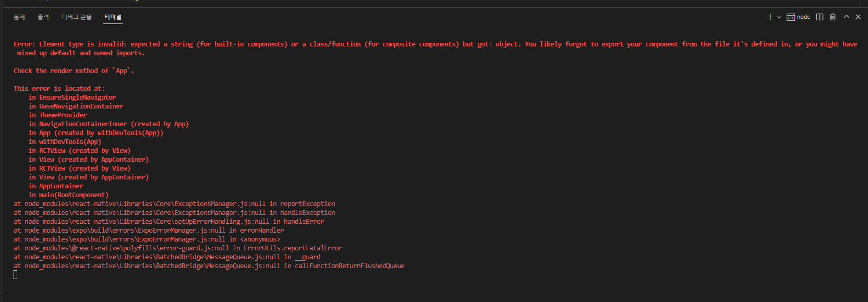Screen dimensions: 868x302
Task: Switch to the 출력 tab
Action: coord(43,17)
